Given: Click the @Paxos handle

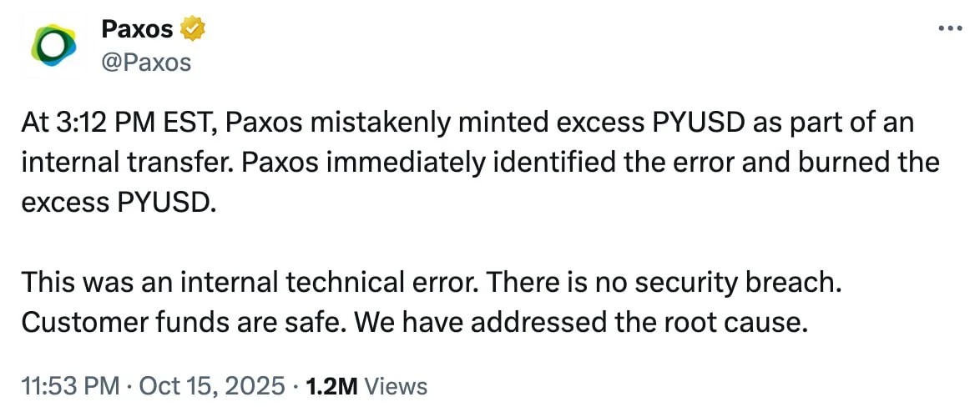Looking at the screenshot, I should click(x=146, y=62).
